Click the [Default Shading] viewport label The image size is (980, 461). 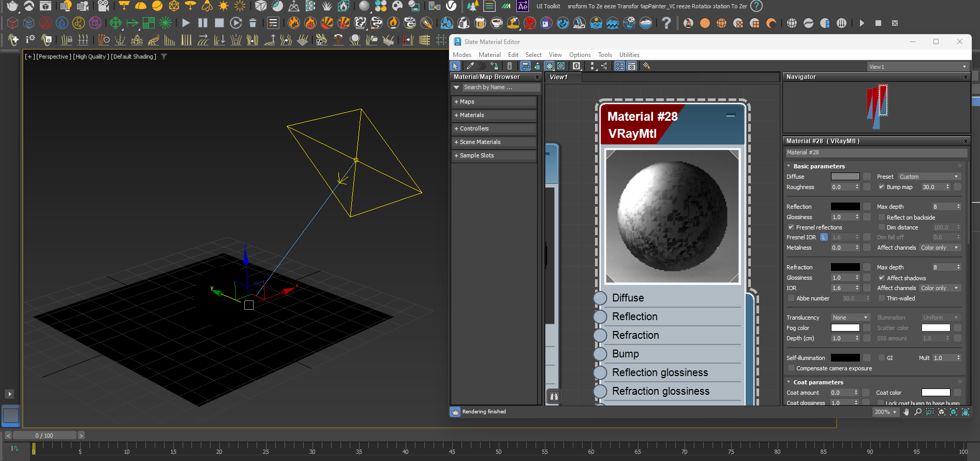pos(133,56)
